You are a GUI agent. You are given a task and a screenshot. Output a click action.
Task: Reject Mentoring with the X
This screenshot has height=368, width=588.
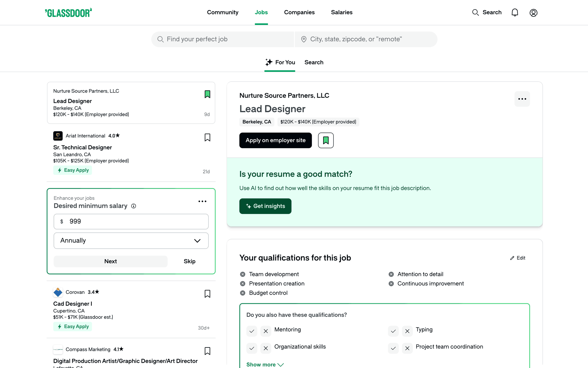click(x=266, y=331)
